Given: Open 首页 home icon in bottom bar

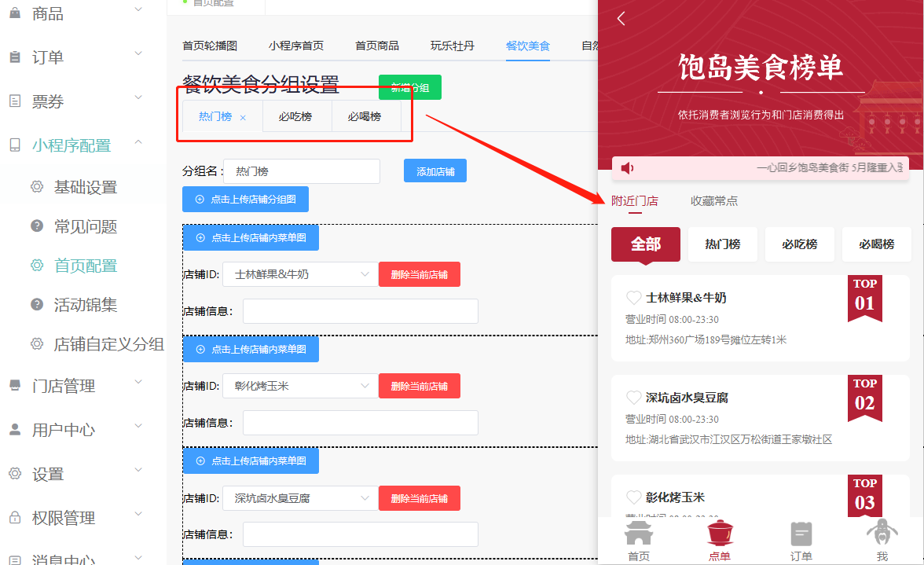Looking at the screenshot, I should (x=639, y=534).
